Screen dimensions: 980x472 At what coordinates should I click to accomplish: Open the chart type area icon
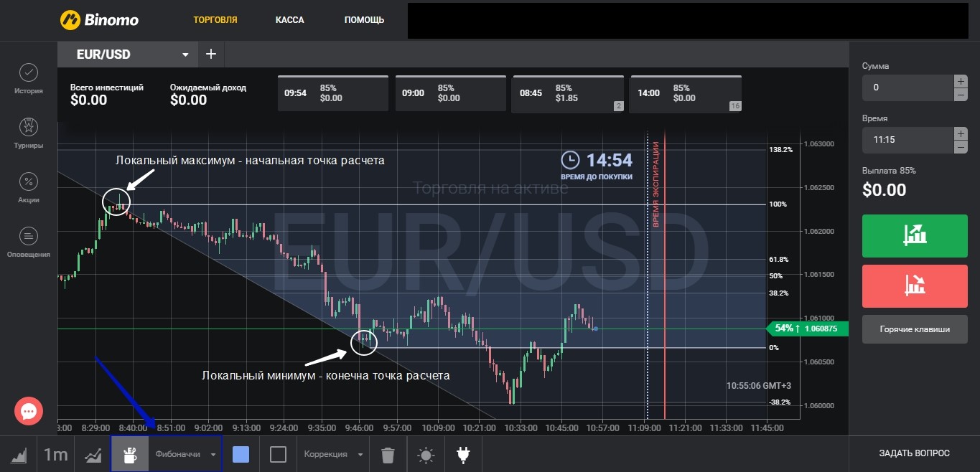click(x=19, y=454)
